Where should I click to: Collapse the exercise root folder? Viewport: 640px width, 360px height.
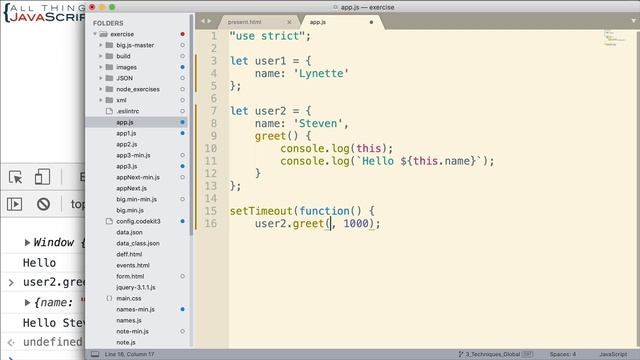click(x=95, y=34)
